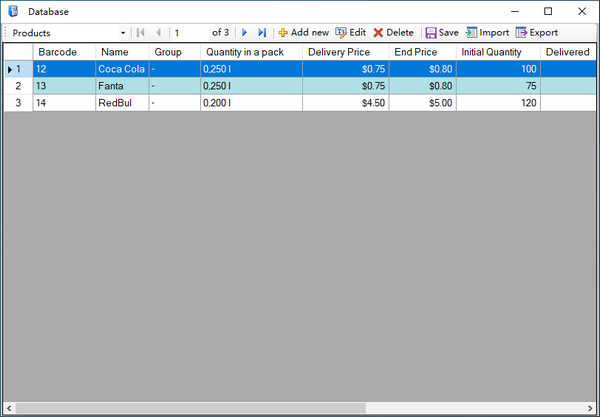Save database changes
Screen dimensions: 600x417
pyautogui.click(x=441, y=33)
